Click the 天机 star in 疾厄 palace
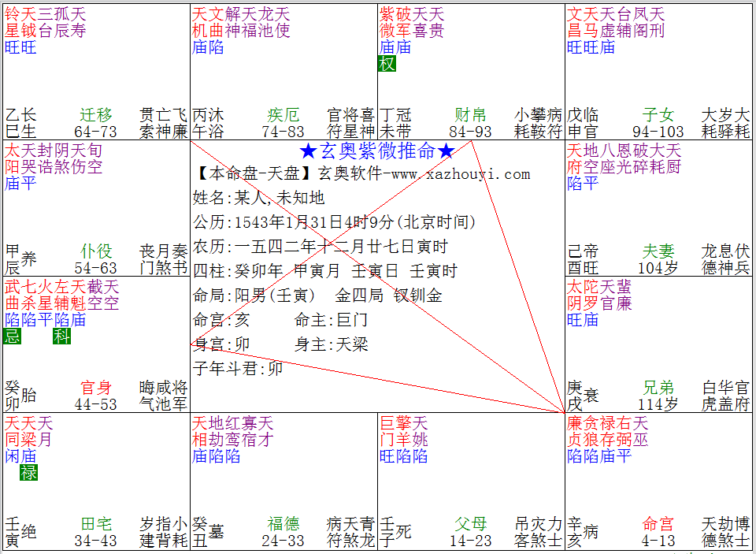This screenshot has width=756, height=554. click(200, 23)
